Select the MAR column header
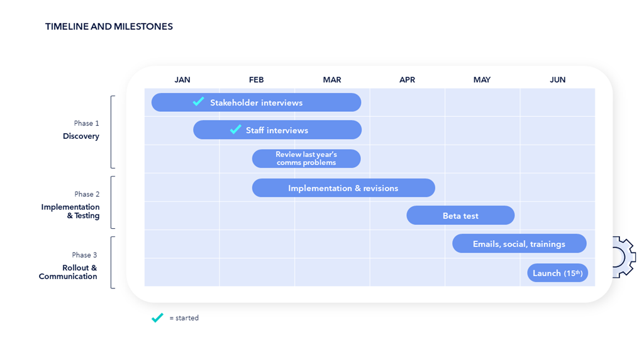The height and width of the screenshot is (362, 644). 332,80
